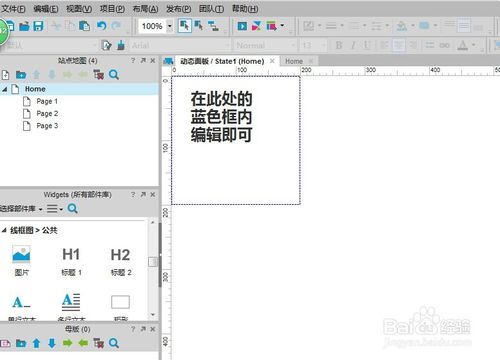Open the widgets hamburger options menu
Viewport: 500px width, 360px height.
click(55, 209)
